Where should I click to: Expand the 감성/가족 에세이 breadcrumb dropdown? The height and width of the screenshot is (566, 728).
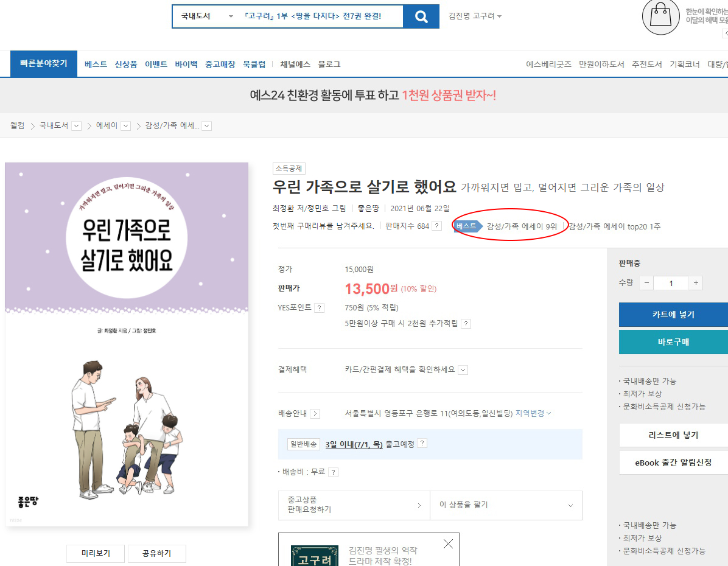pos(207,126)
